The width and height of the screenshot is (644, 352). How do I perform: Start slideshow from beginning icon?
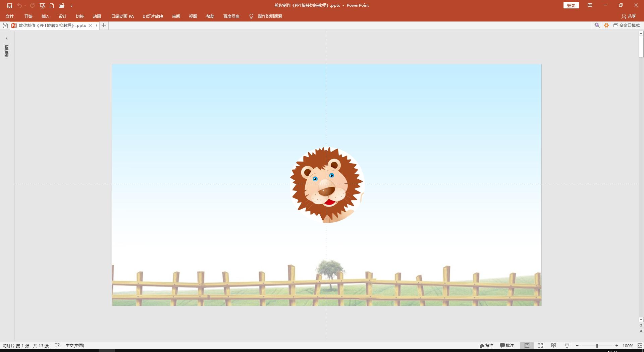(42, 6)
